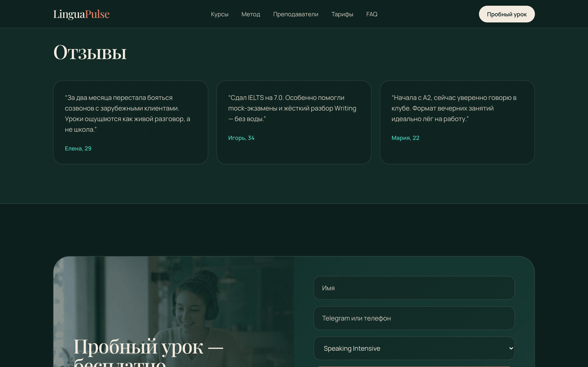Select Игорь's IELTS review card
588x367 pixels.
[x=294, y=122]
